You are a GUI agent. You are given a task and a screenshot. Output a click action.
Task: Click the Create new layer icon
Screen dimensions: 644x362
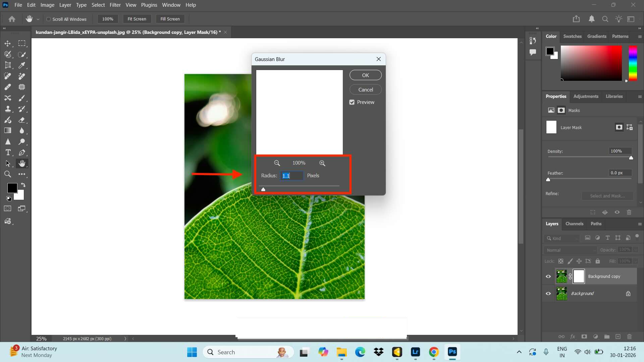(618, 337)
